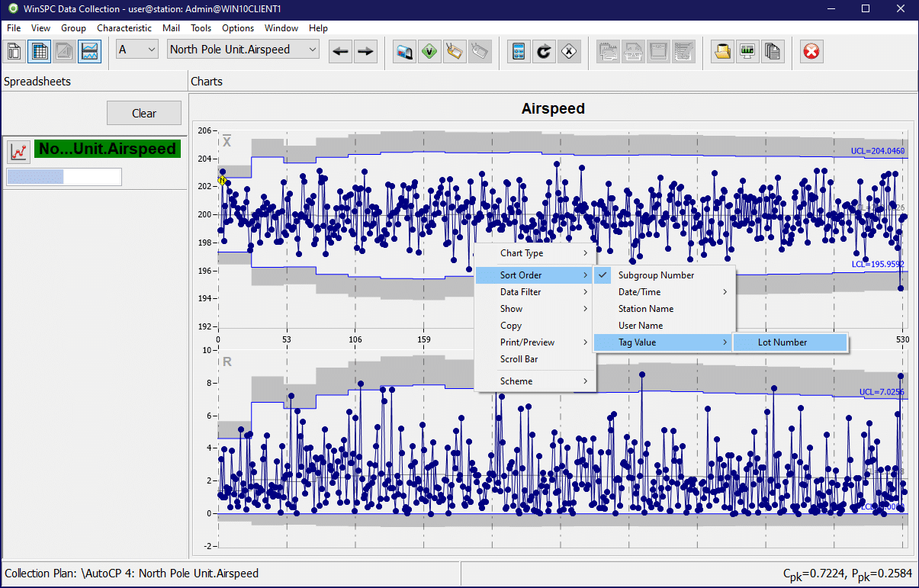
Task: Click the circular refresh arrow icon
Action: pyautogui.click(x=544, y=51)
